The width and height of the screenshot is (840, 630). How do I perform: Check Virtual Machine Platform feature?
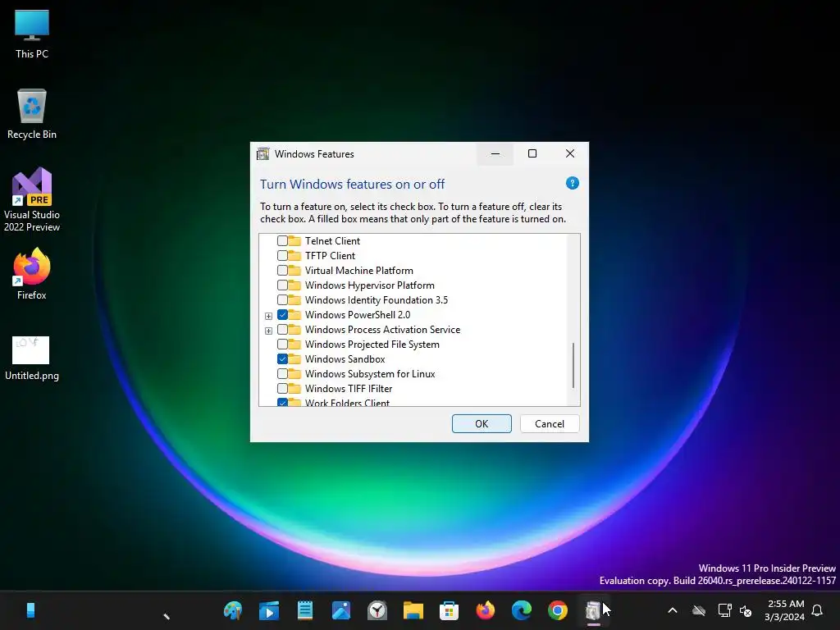pyautogui.click(x=282, y=271)
